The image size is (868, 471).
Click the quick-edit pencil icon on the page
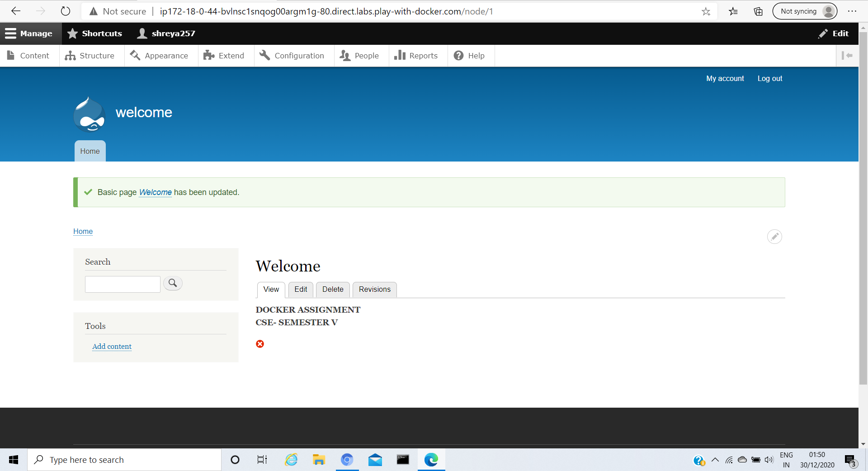coord(774,236)
